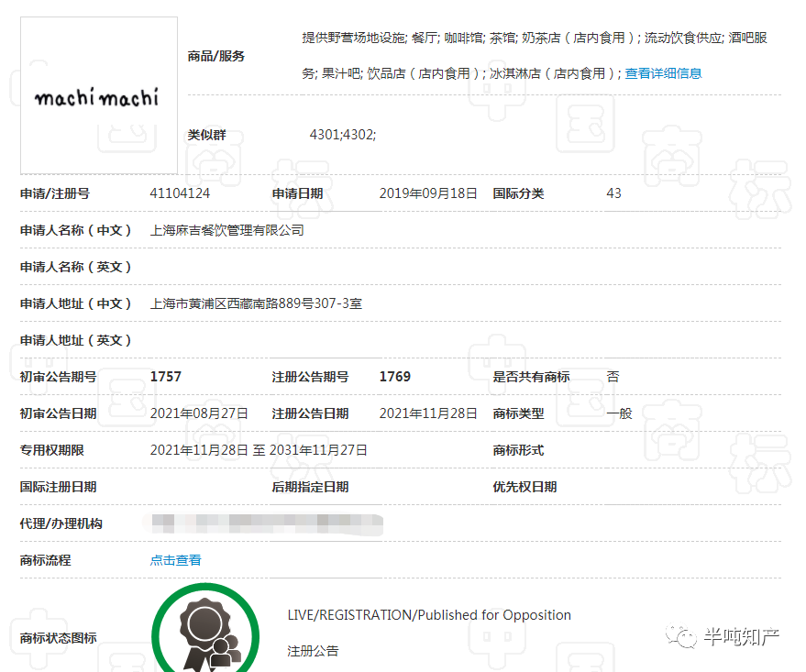Click the machi machi trademark image
Viewport: 806px width, 672px height.
pyautogui.click(x=99, y=95)
